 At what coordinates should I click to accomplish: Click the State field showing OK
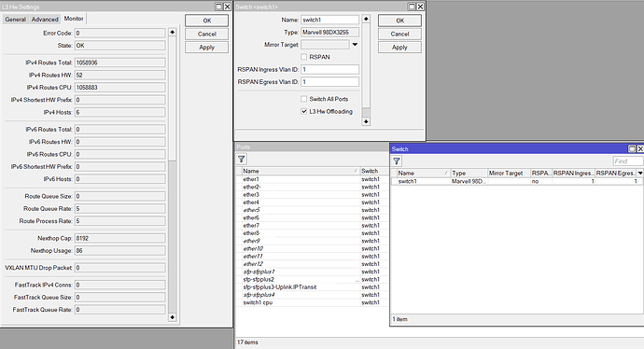click(119, 46)
